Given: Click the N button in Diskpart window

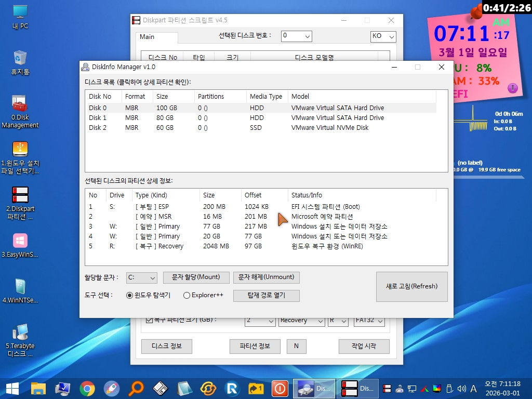Looking at the screenshot, I should 296,346.
